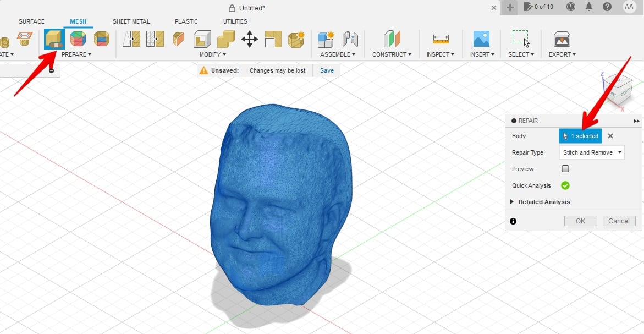Image resolution: width=644 pixels, height=334 pixels.
Task: Enable the Preview checkbox
Action: pos(565,169)
